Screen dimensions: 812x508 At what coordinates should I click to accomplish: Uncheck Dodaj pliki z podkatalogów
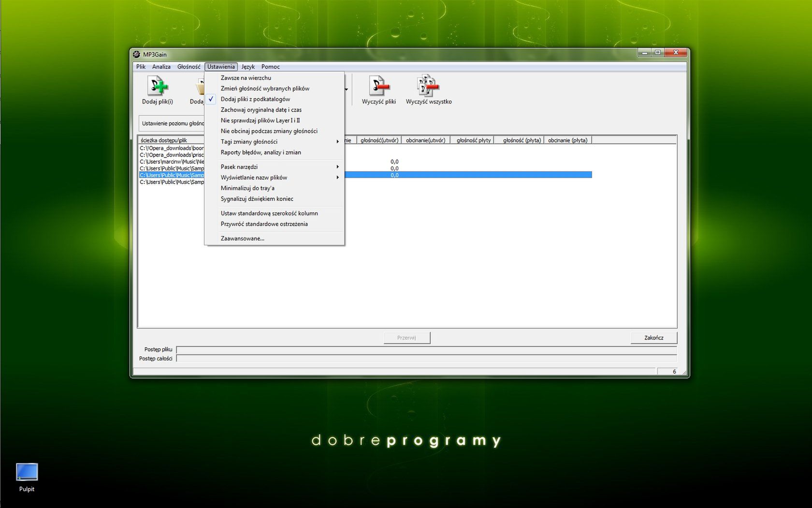275,99
